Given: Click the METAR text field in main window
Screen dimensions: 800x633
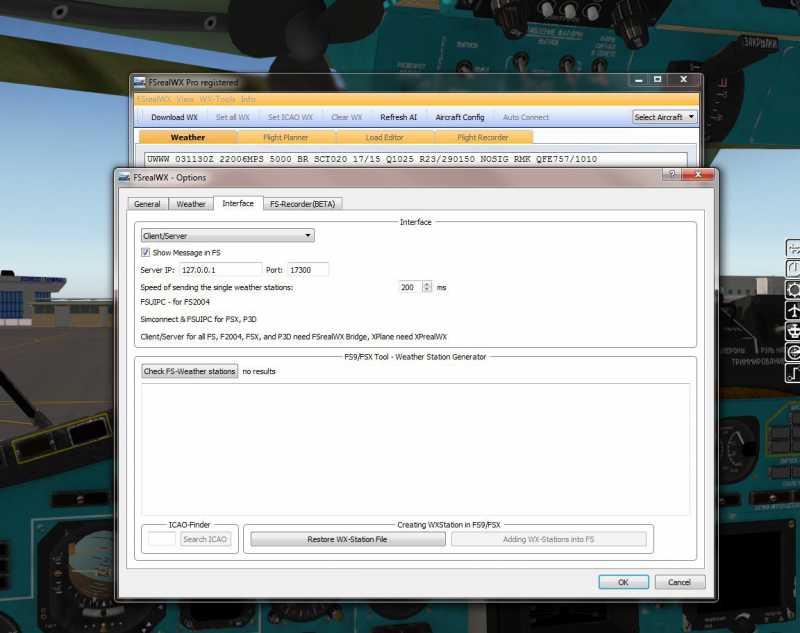Looking at the screenshot, I should (x=416, y=159).
